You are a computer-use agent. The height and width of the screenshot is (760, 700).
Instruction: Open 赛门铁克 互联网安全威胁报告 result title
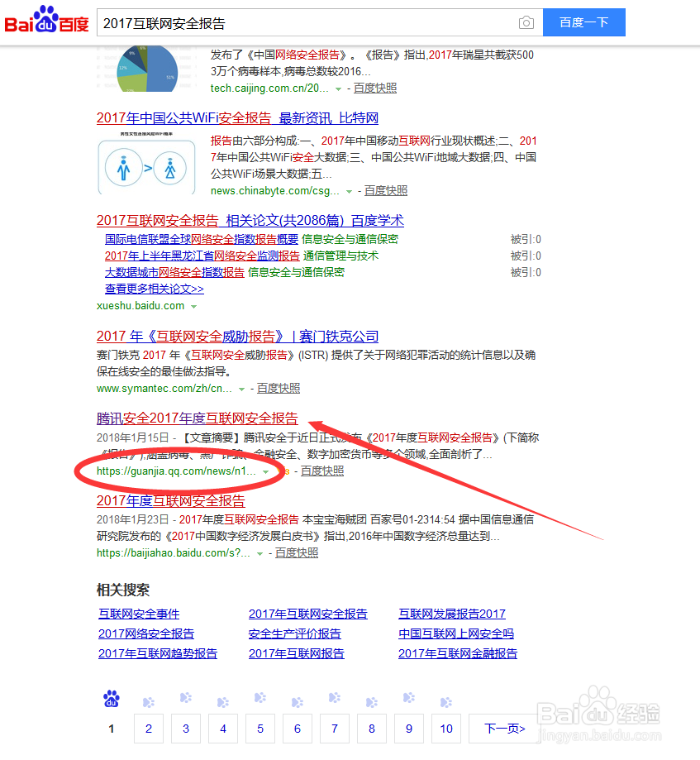237,337
